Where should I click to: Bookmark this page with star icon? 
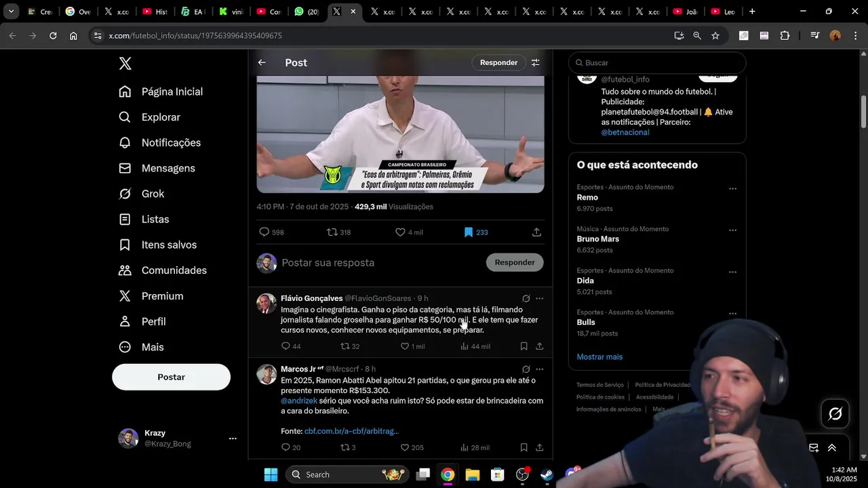click(715, 36)
